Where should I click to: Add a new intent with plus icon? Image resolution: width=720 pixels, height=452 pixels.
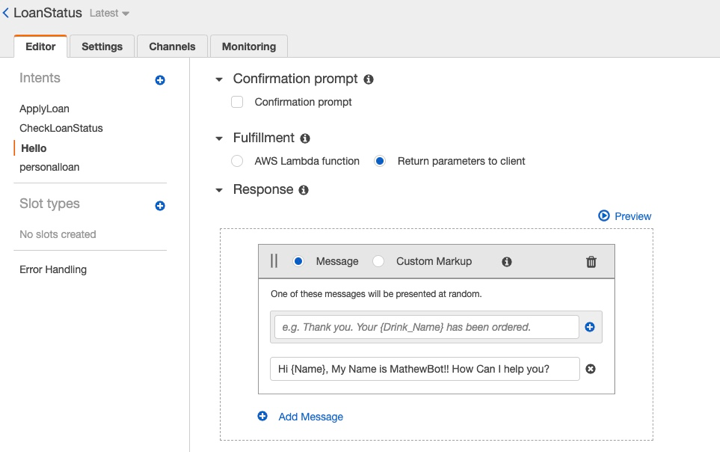(x=160, y=80)
